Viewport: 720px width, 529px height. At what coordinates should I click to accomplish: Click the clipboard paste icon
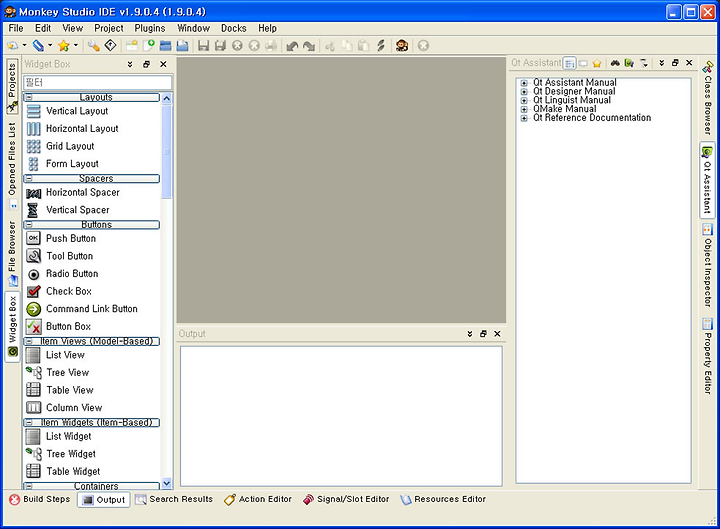[364, 45]
